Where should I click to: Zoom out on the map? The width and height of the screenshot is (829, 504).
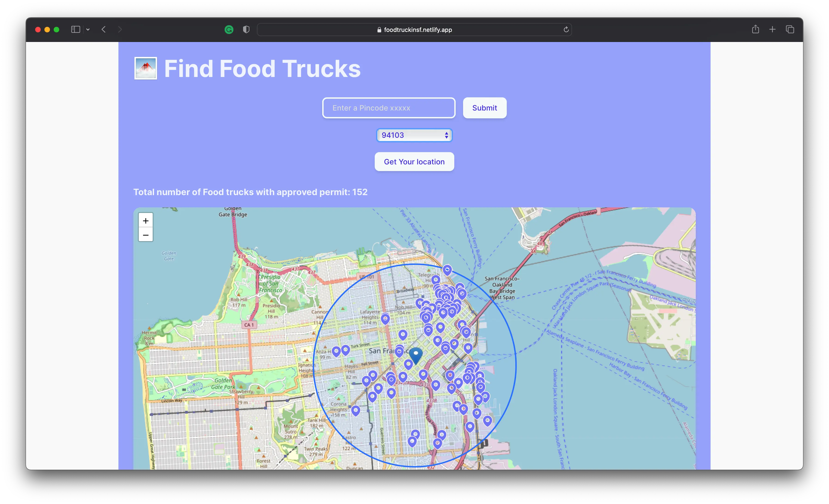(x=146, y=235)
